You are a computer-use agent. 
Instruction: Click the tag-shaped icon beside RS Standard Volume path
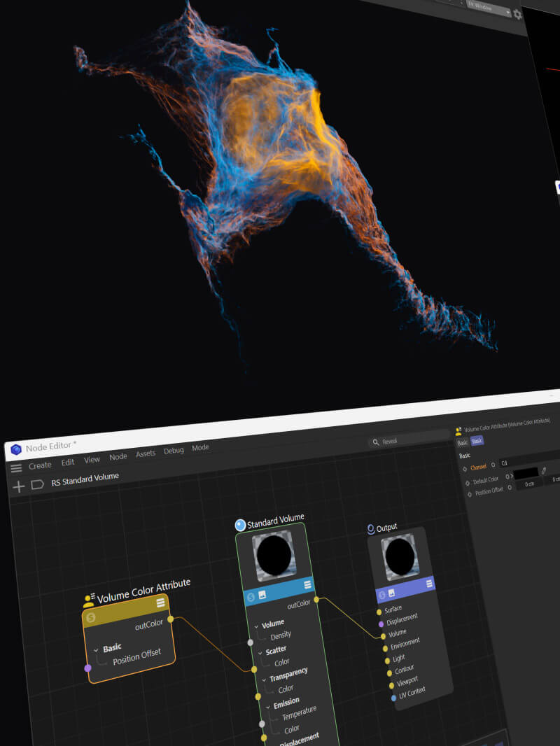(x=37, y=484)
